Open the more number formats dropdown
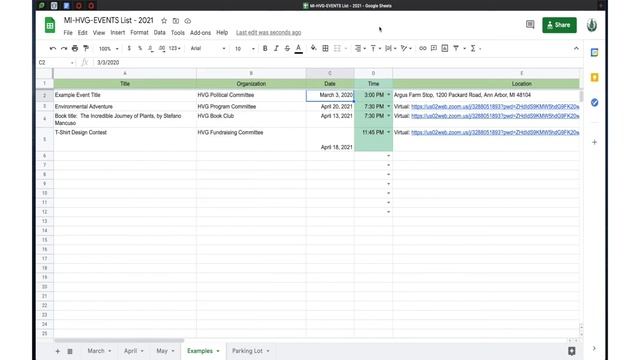This screenshot has width=640, height=360. [x=175, y=48]
